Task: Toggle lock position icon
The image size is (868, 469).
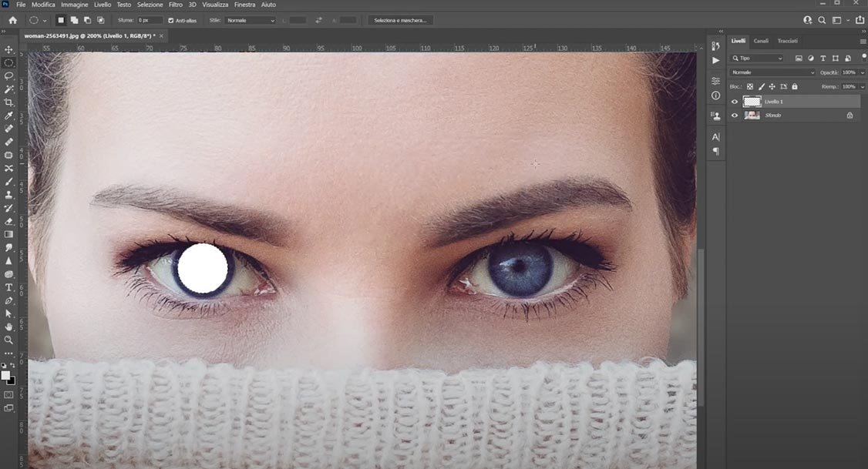Action: 772,87
